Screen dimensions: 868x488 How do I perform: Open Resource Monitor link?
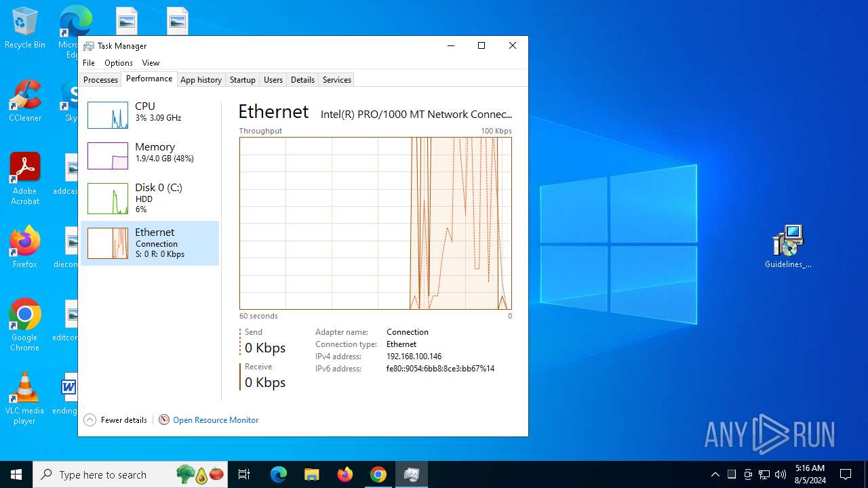(x=216, y=420)
